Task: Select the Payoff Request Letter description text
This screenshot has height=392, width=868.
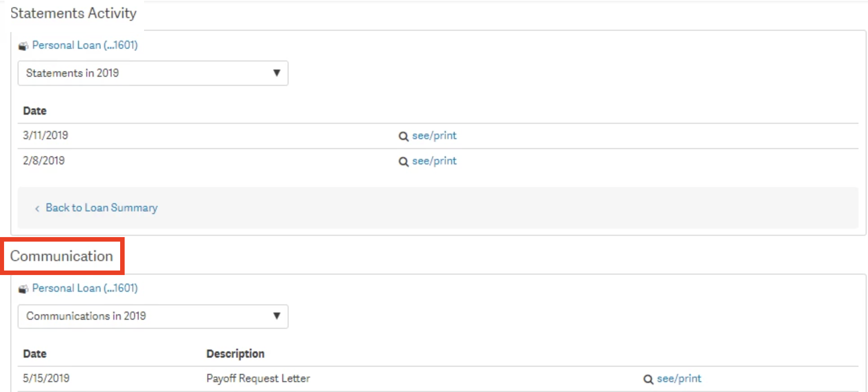Action: click(x=258, y=378)
